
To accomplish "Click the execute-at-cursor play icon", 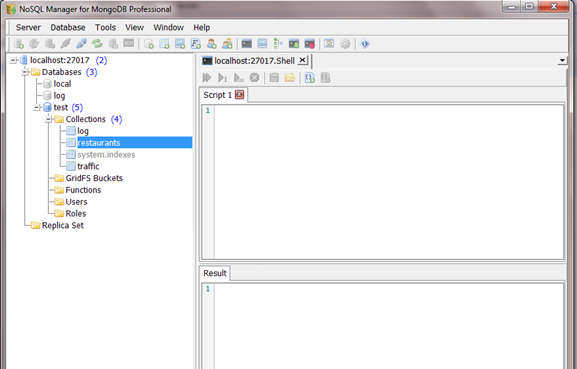I will tap(223, 78).
